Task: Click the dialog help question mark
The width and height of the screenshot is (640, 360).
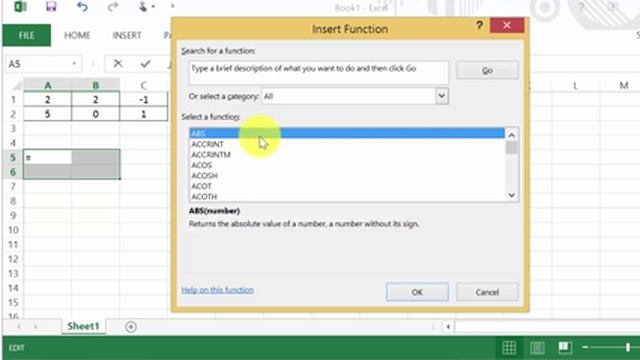Action: [480, 25]
